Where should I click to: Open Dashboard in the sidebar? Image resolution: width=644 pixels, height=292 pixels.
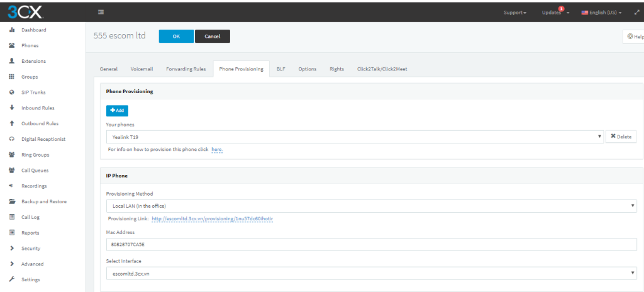(x=34, y=30)
